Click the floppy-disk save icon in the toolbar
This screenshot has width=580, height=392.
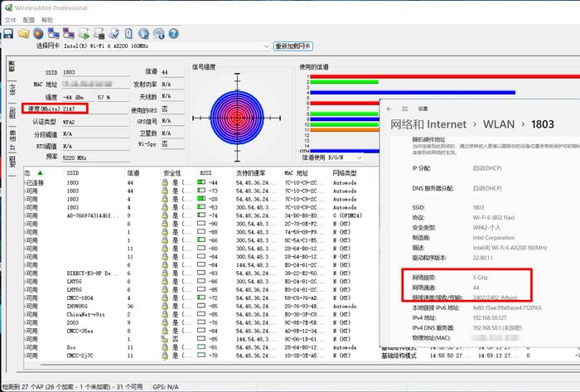click(x=8, y=34)
